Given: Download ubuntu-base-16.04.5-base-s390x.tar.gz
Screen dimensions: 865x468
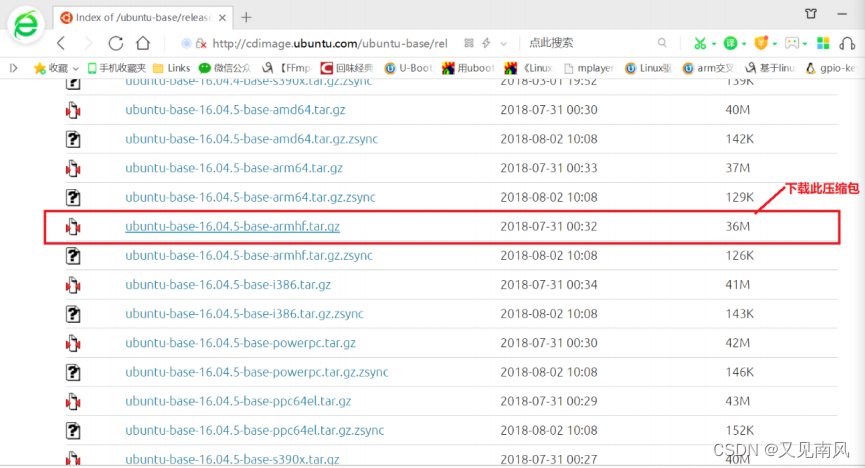Looking at the screenshot, I should coord(232,459).
